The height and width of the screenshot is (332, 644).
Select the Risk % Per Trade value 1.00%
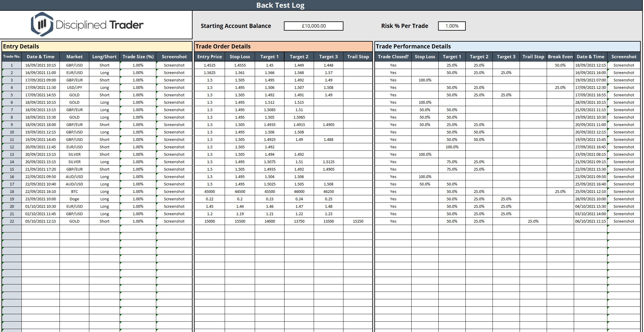(452, 26)
